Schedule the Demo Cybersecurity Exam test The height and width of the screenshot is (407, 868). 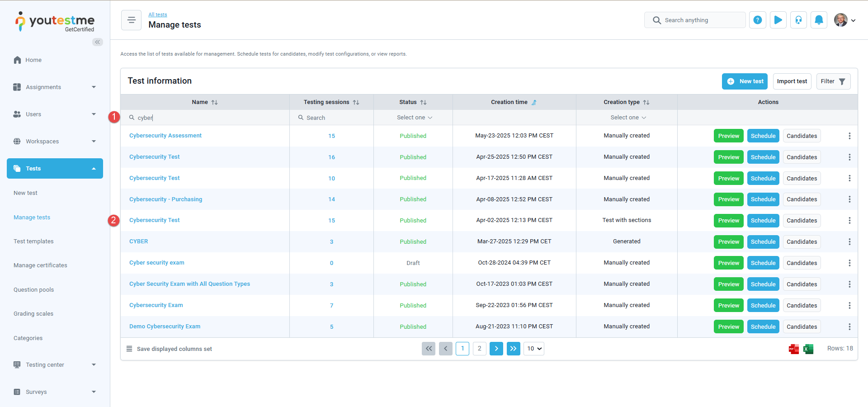pyautogui.click(x=763, y=327)
